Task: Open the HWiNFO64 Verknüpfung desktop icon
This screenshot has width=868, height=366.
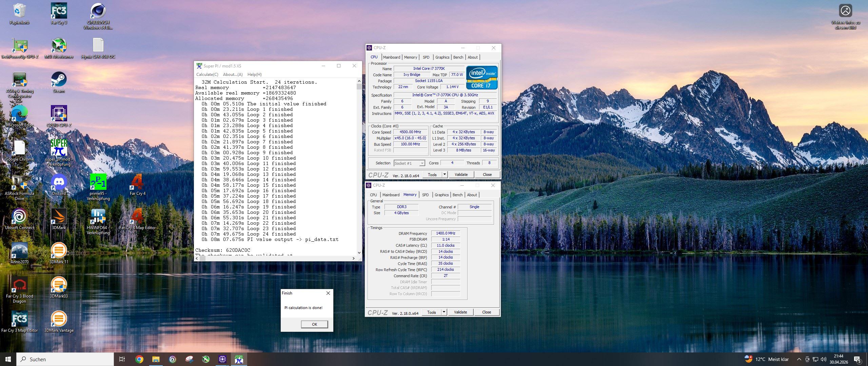Action: [x=98, y=222]
